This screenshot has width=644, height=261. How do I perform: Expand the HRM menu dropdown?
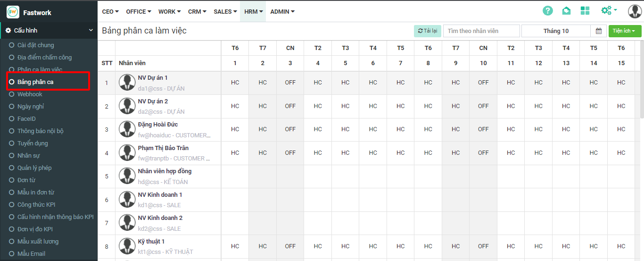(x=253, y=12)
